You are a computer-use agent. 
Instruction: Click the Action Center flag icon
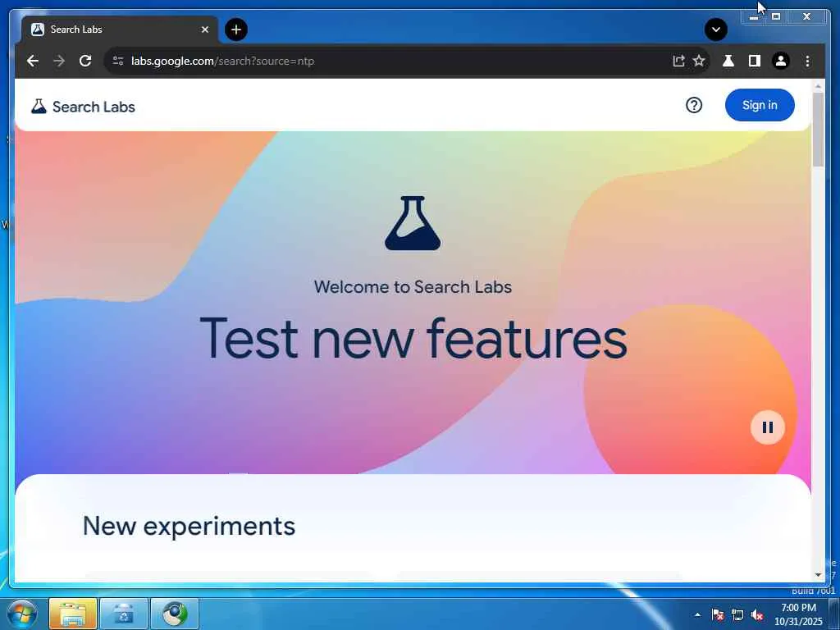718,614
